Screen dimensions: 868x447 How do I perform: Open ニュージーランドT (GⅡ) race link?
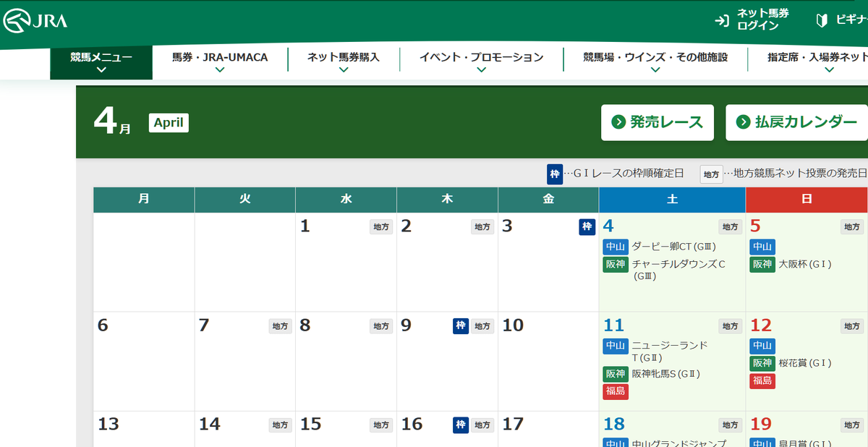pos(670,352)
